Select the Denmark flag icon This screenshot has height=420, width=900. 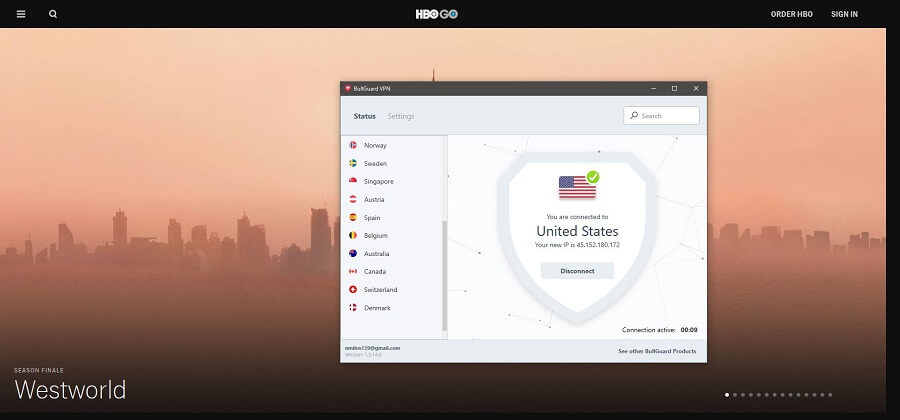point(353,308)
